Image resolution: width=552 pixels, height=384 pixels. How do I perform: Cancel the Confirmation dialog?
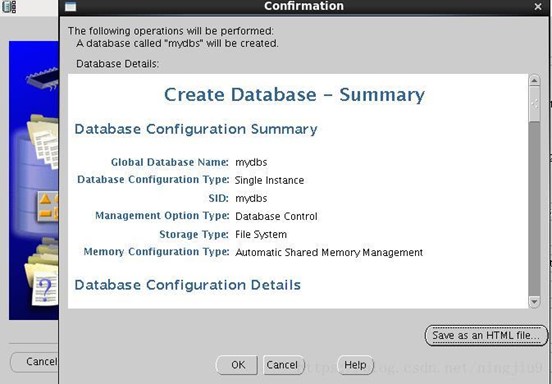(282, 365)
